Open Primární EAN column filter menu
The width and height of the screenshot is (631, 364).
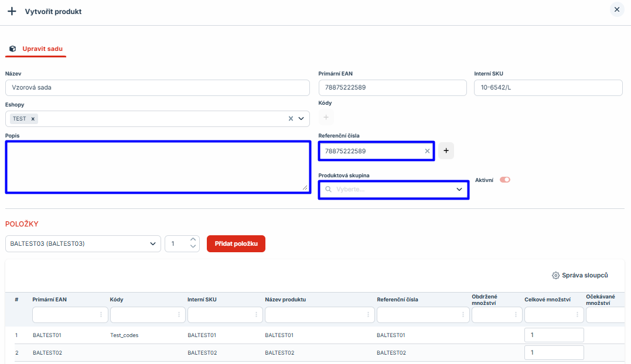click(x=101, y=315)
